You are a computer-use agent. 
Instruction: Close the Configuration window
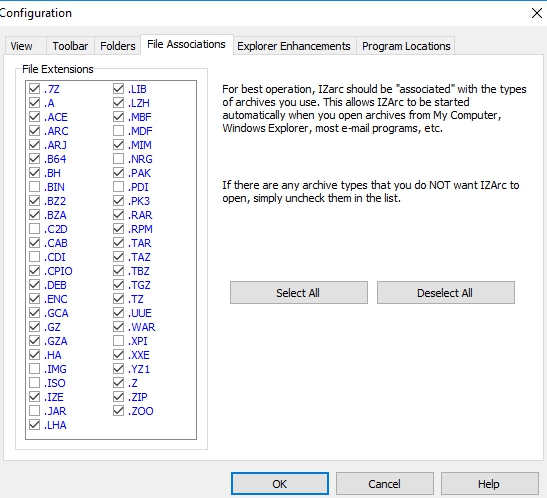coord(537,13)
